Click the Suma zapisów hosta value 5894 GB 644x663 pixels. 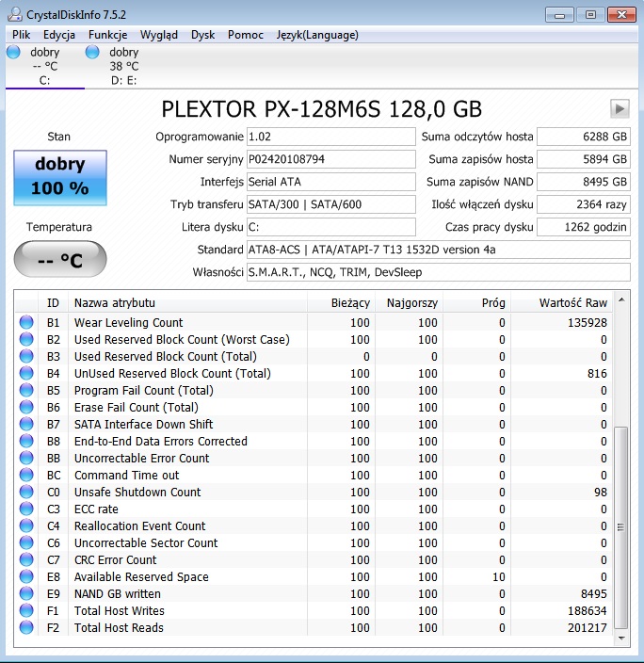584,159
